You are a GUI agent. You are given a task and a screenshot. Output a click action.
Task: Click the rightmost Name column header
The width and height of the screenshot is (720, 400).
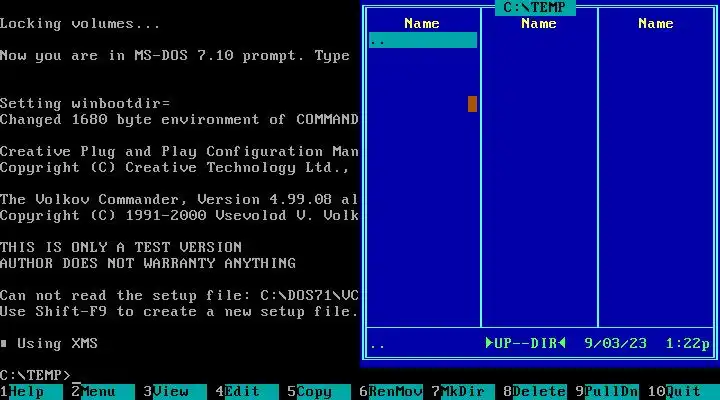coord(656,24)
